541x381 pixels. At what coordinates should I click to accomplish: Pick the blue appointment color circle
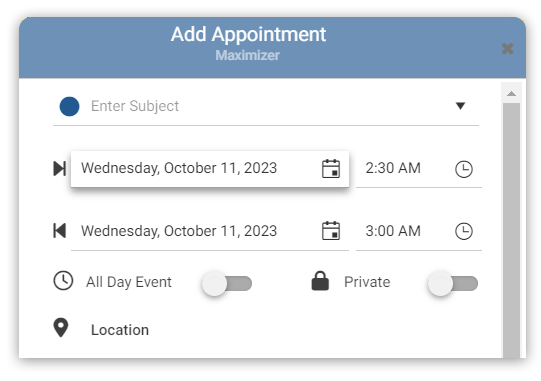(x=69, y=106)
